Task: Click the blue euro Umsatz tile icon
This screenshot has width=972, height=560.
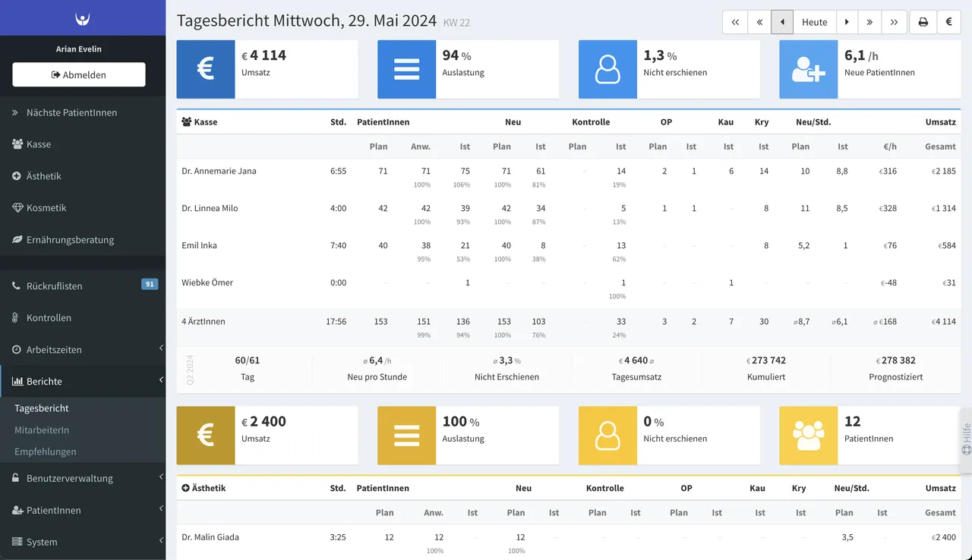Action: click(206, 69)
